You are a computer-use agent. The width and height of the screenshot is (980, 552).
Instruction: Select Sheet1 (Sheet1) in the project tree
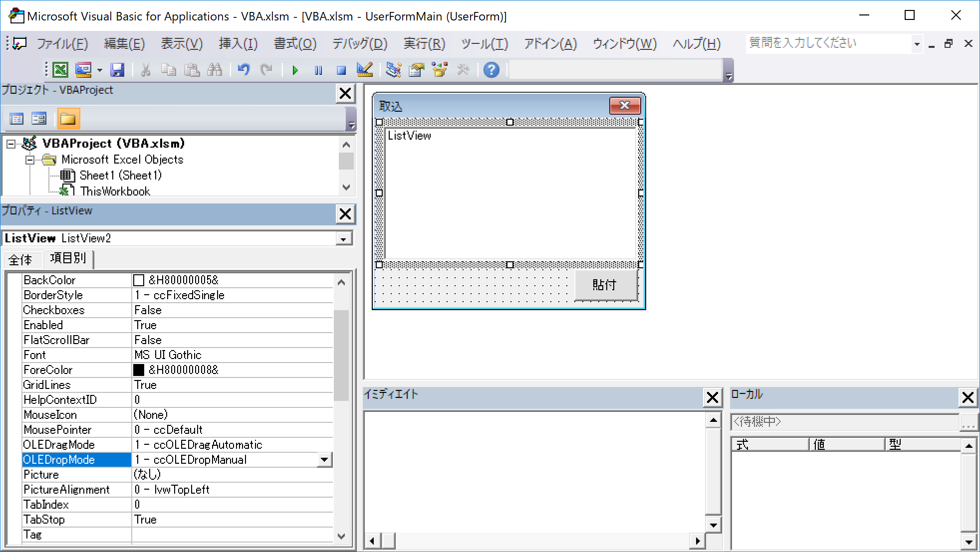coord(120,176)
